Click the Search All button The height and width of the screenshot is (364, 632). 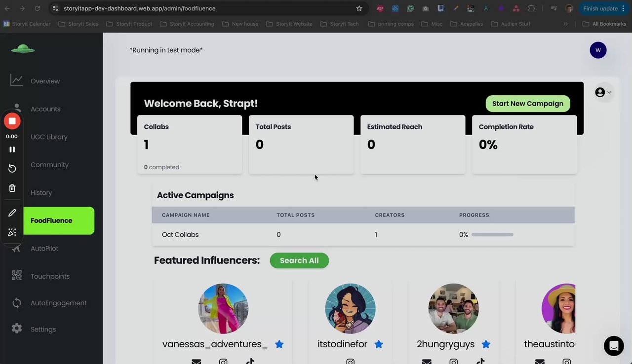pyautogui.click(x=299, y=260)
